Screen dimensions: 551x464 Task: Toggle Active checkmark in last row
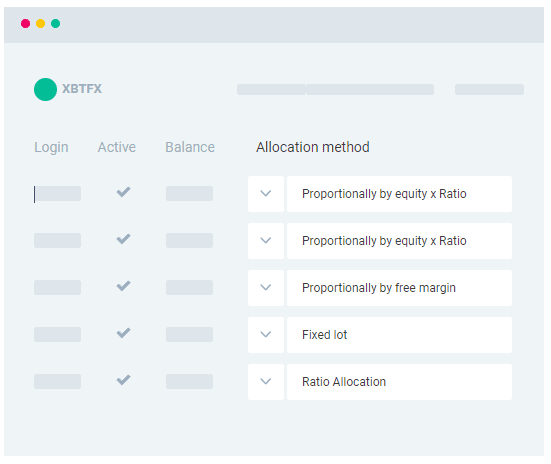123,380
